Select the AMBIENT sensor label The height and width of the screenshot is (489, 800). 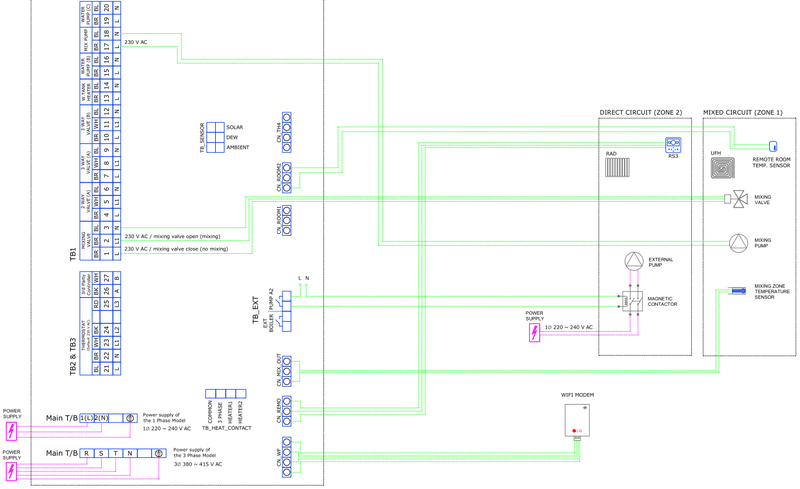238,147
